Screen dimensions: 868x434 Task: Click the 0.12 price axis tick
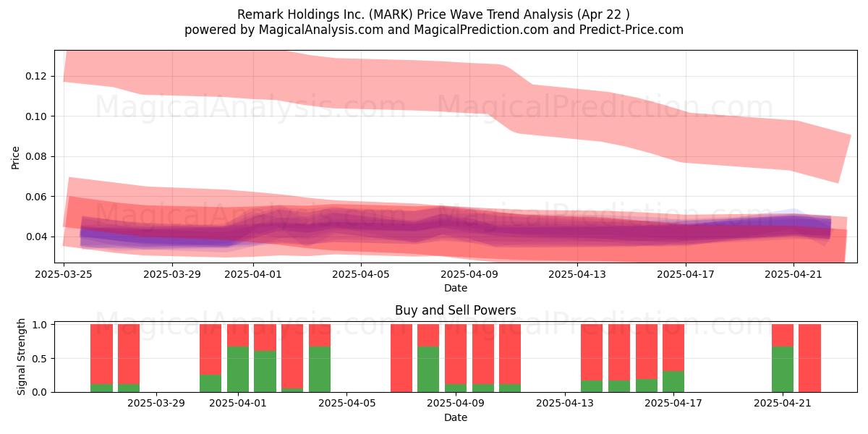pyautogui.click(x=38, y=76)
